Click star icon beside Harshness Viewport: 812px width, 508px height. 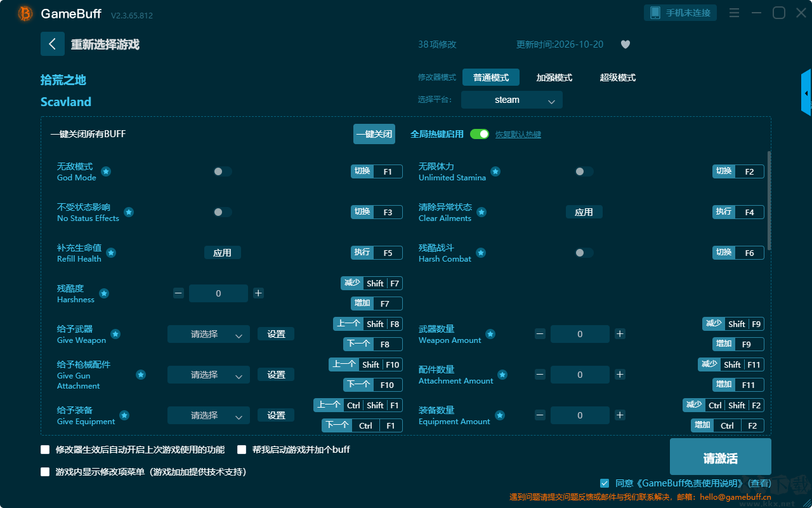coord(104,293)
